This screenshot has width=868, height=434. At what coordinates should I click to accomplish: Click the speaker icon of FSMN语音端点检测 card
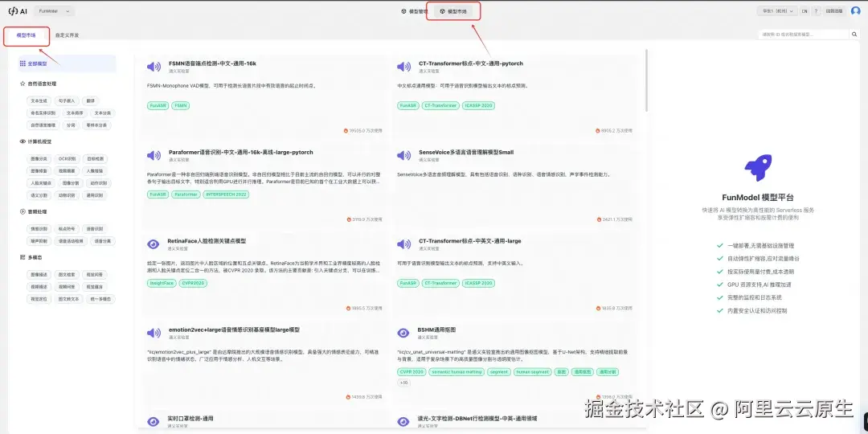tap(154, 67)
